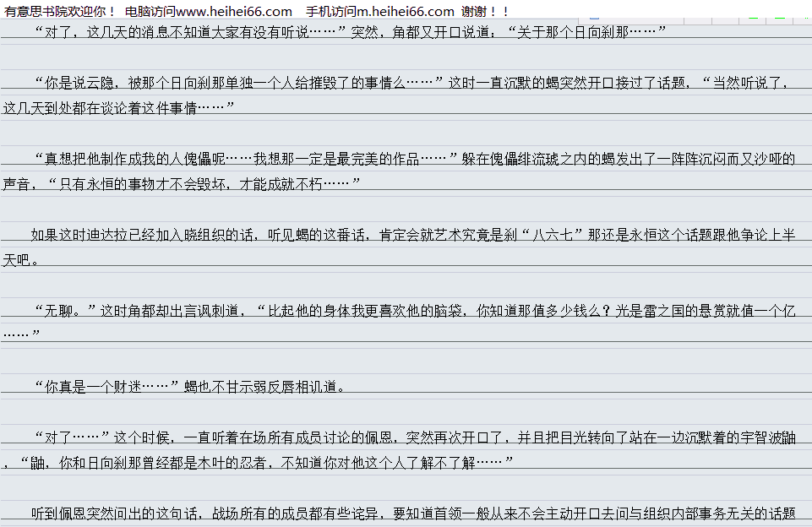Image resolution: width=812 pixels, height=527 pixels.
Task: Click the short line 天吧。
Action: [x=21, y=260]
